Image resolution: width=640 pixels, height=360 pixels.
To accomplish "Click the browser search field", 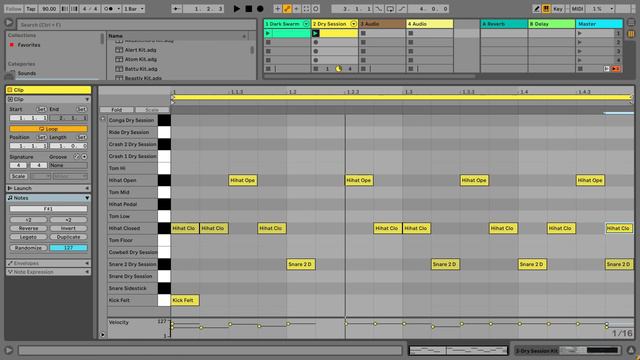I will 137,25.
